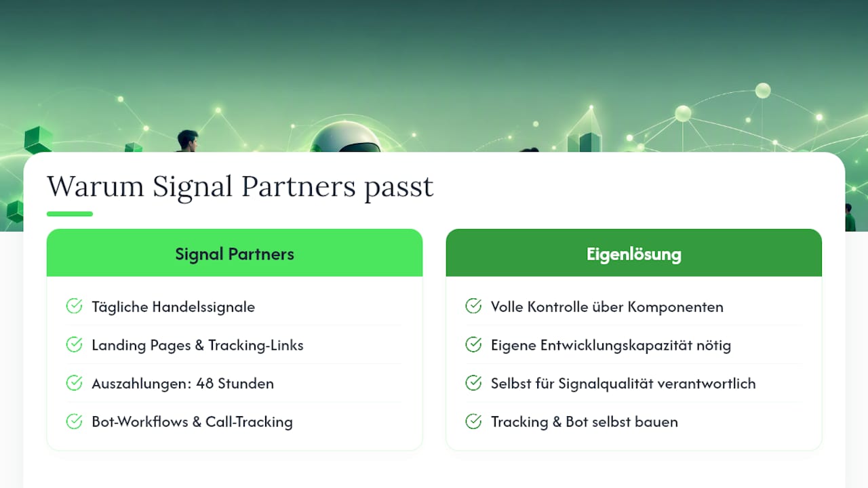Click Tracking & Bot selbst bauen text
This screenshot has height=488, width=868.
point(585,422)
